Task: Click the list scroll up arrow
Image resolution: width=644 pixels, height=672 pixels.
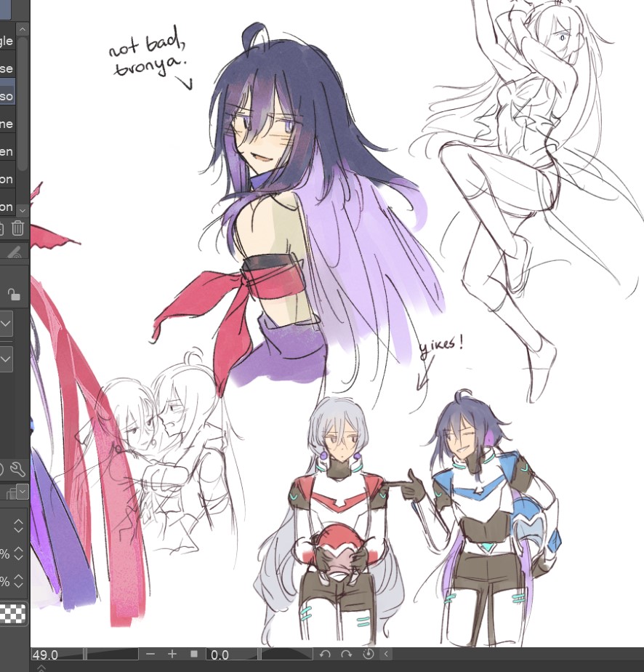Action: (x=23, y=29)
